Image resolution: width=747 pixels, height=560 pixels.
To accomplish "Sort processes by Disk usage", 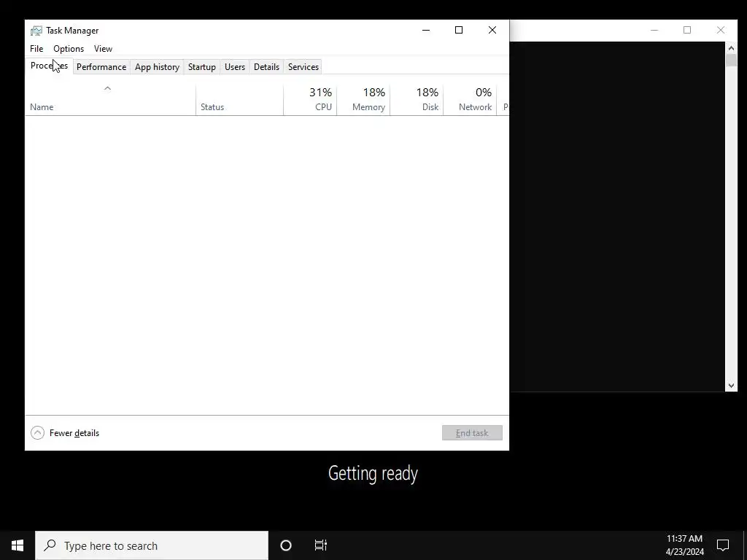I will click(417, 100).
